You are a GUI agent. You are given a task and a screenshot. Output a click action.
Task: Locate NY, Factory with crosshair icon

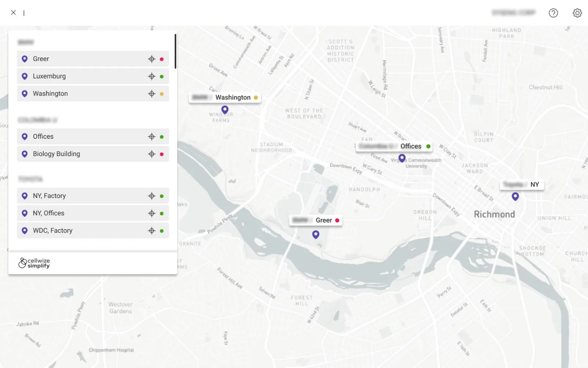[152, 196]
